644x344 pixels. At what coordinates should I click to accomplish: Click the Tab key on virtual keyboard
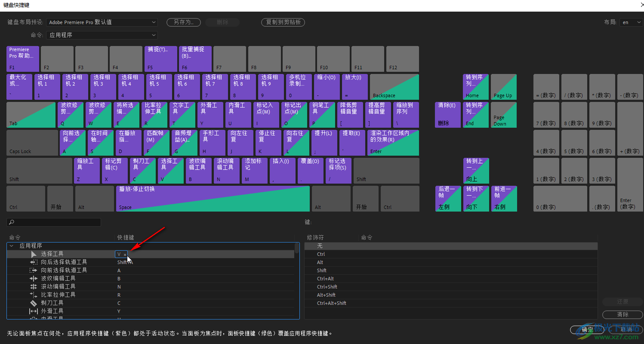click(31, 115)
